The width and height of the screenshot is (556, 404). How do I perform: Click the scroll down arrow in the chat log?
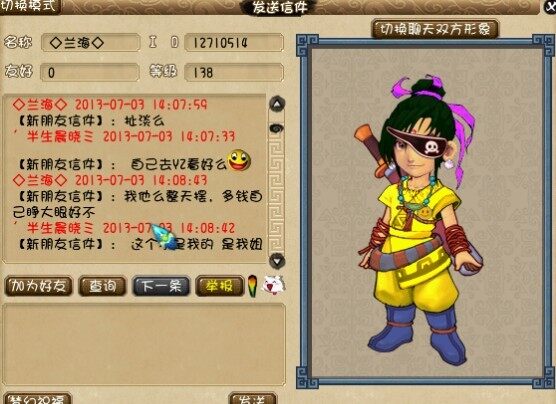click(277, 261)
